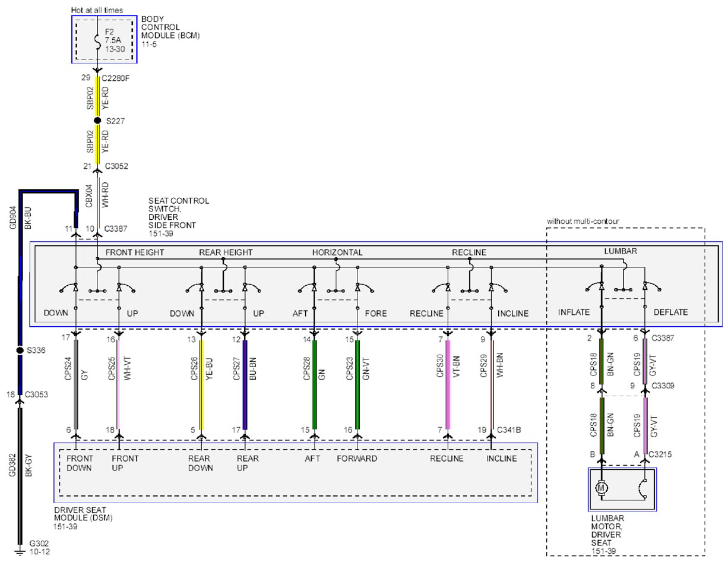Select the INFLATE switch position label
The height and width of the screenshot is (562, 728).
click(x=574, y=312)
